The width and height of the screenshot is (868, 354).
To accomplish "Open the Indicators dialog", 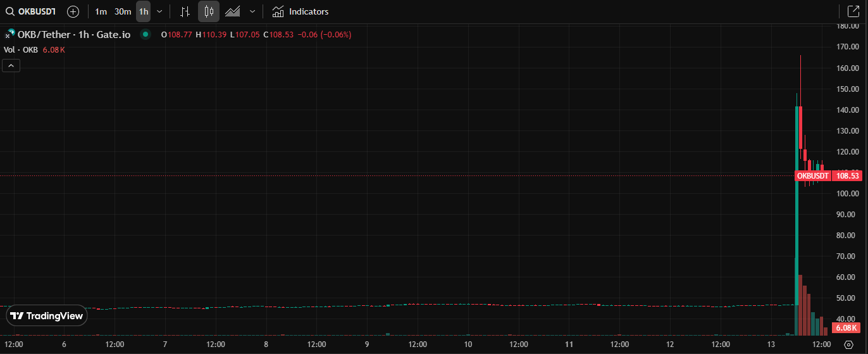I will [x=300, y=11].
